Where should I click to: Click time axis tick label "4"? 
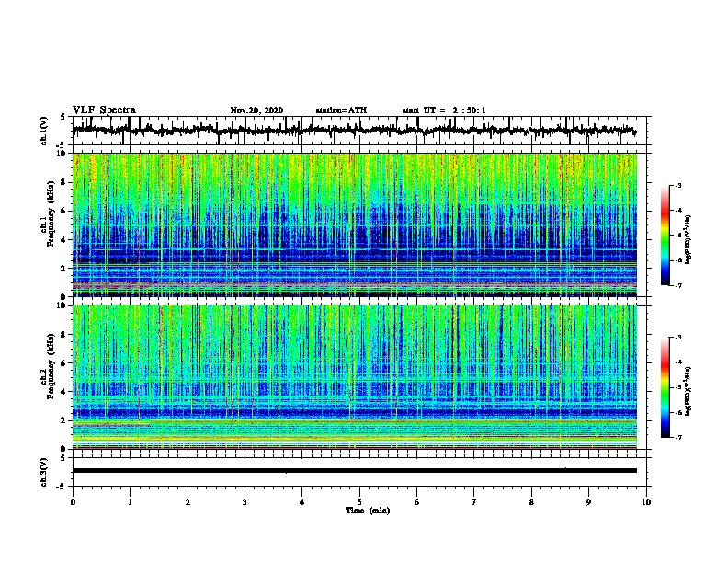click(x=302, y=502)
